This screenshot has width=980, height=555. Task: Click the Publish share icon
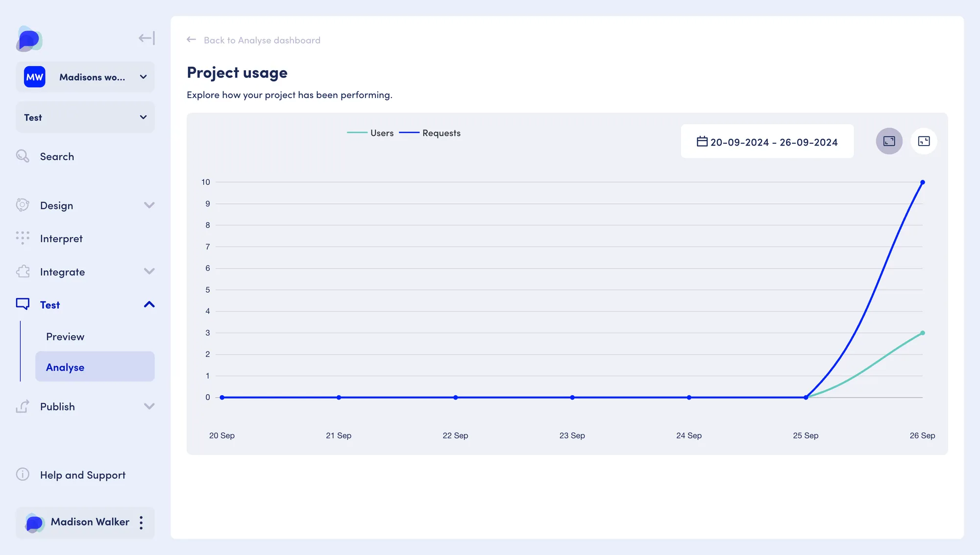coord(23,406)
